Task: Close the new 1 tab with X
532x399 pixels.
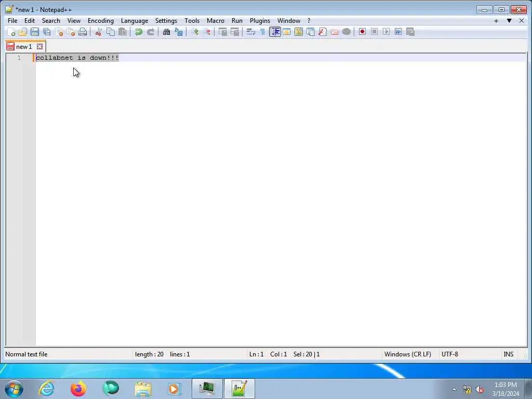Action: pos(39,47)
